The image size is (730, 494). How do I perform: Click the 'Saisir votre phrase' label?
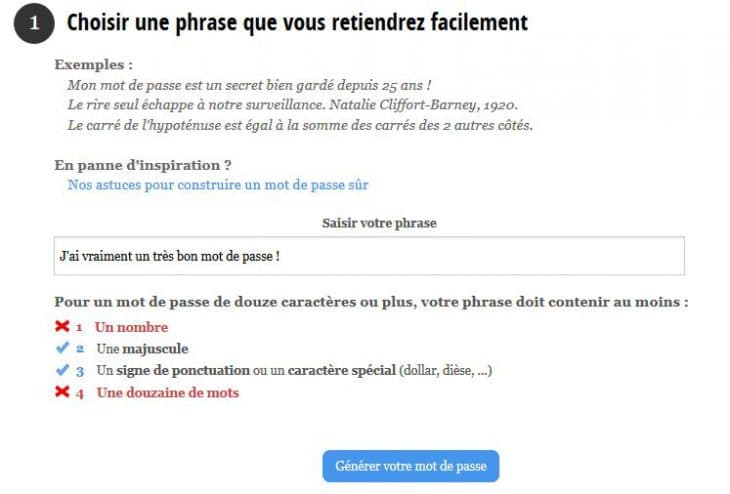click(379, 223)
